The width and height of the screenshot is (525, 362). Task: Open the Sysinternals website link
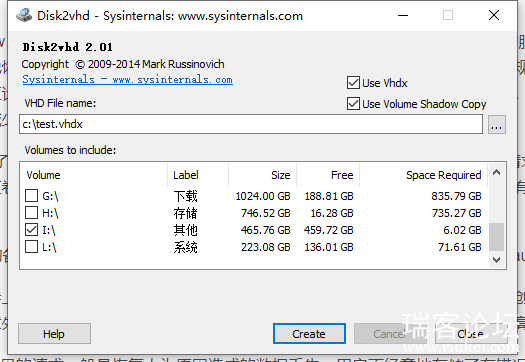pyautogui.click(x=128, y=80)
